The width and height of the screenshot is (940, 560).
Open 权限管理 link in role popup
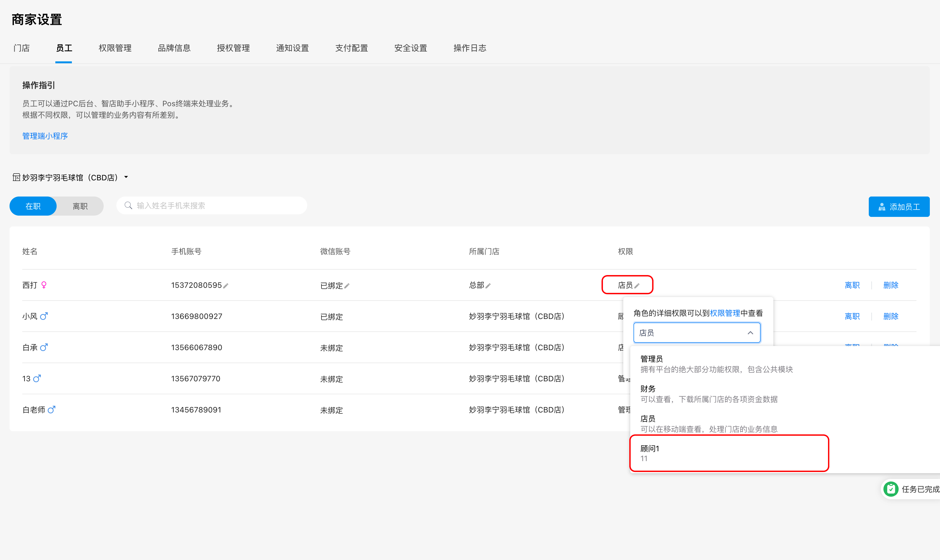tap(725, 313)
